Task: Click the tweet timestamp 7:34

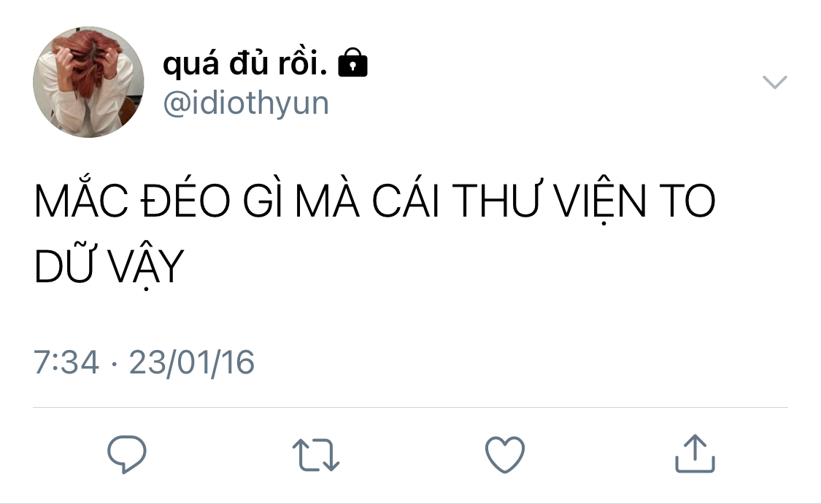Action: point(66,363)
